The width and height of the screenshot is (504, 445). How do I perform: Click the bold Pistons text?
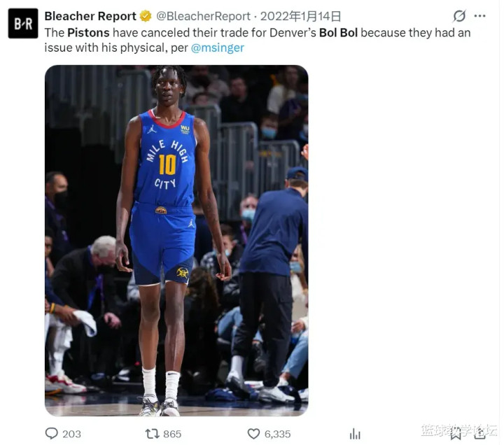click(88, 33)
